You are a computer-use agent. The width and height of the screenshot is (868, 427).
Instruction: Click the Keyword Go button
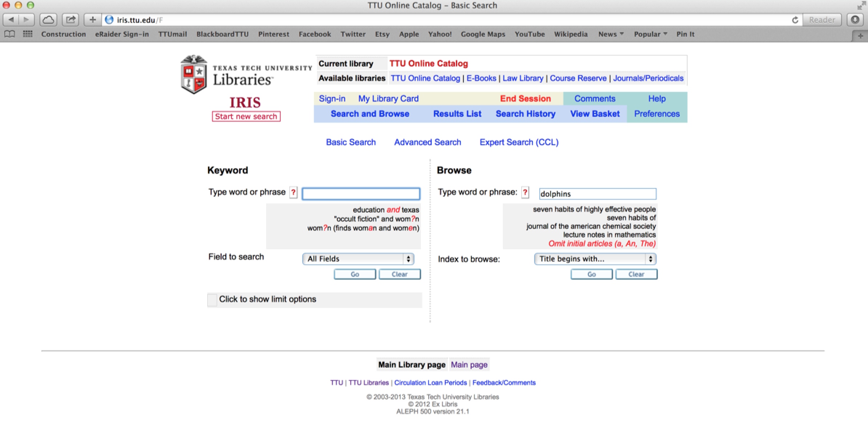pyautogui.click(x=355, y=274)
